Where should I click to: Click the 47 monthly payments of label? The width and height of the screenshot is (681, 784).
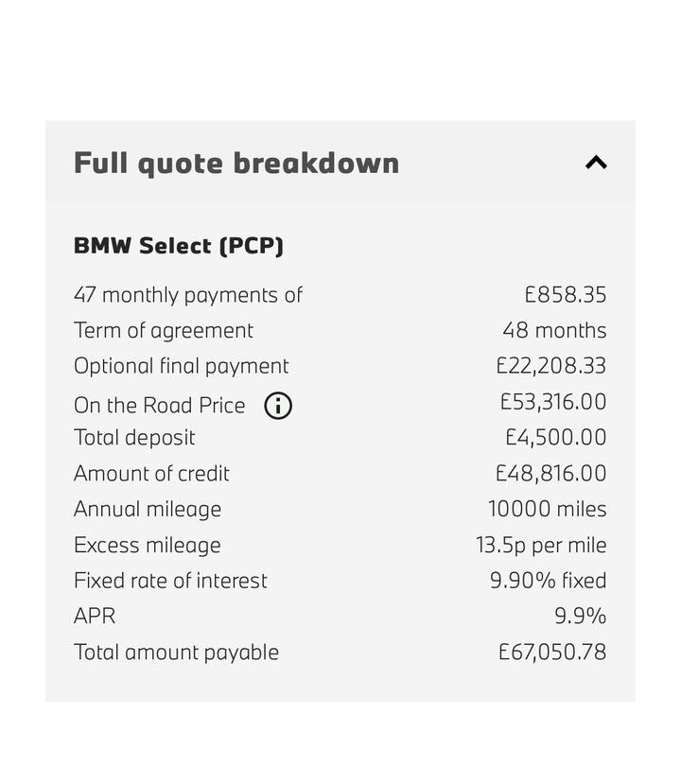coord(188,295)
